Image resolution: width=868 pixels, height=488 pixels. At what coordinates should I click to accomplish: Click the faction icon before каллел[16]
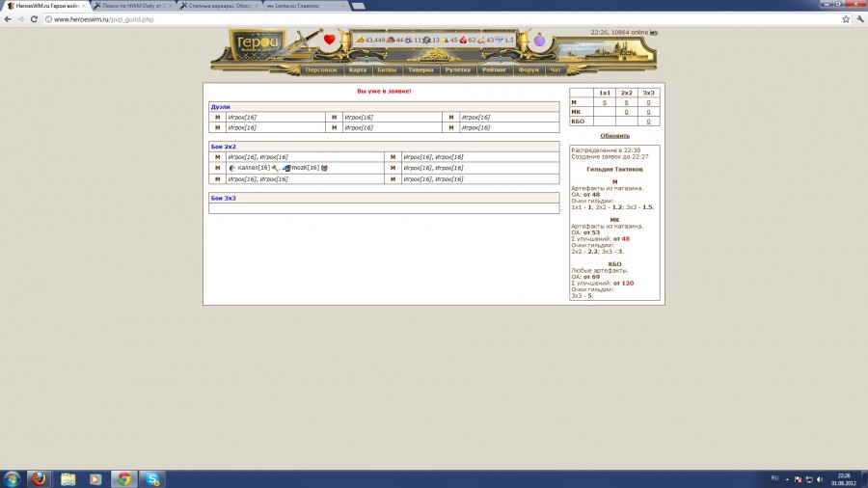coord(232,168)
